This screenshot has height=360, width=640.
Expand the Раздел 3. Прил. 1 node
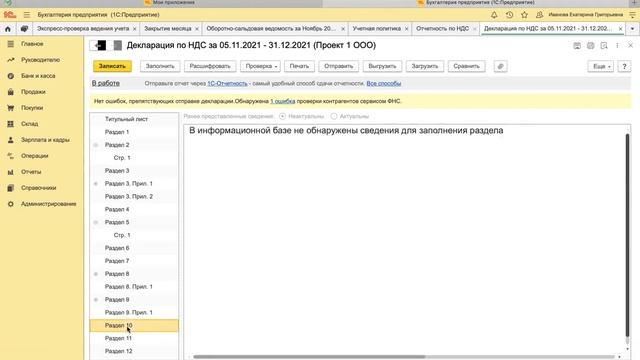pos(96,184)
